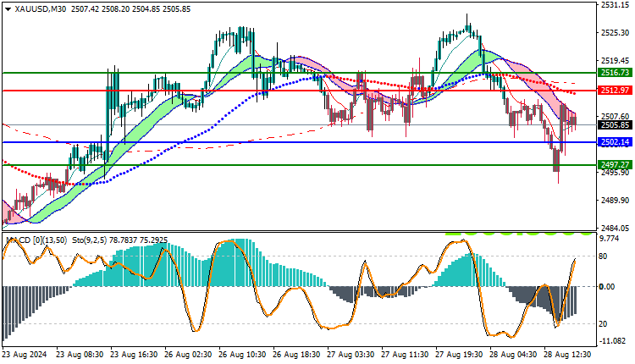Click the 20 level on indicator scale
This screenshot has height=364, width=635.
tap(603, 324)
